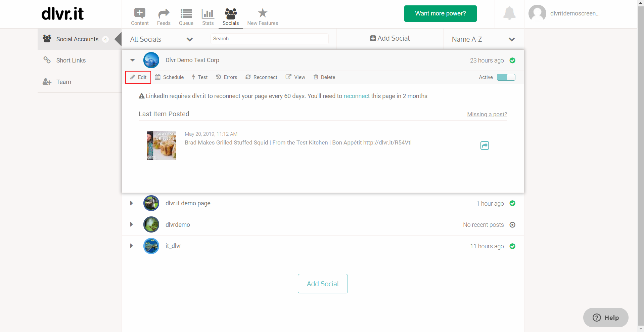Open Social Accounts in sidebar
644x332 pixels.
80,39
